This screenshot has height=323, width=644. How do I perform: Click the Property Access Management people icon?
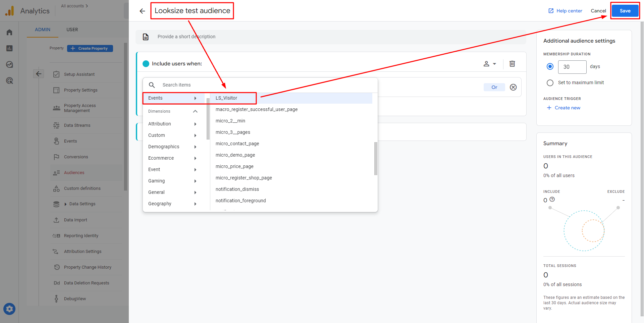pyautogui.click(x=56, y=108)
